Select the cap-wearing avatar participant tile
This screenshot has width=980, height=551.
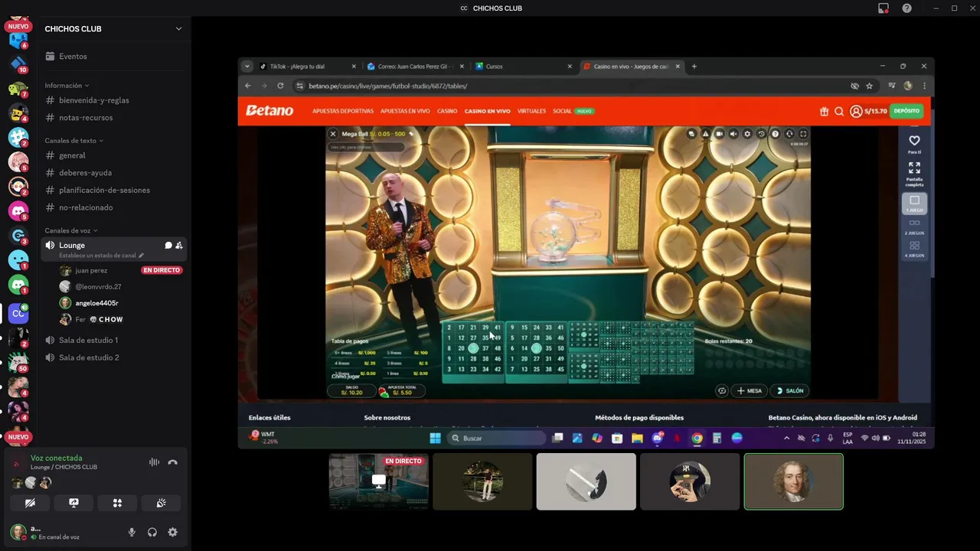690,481
